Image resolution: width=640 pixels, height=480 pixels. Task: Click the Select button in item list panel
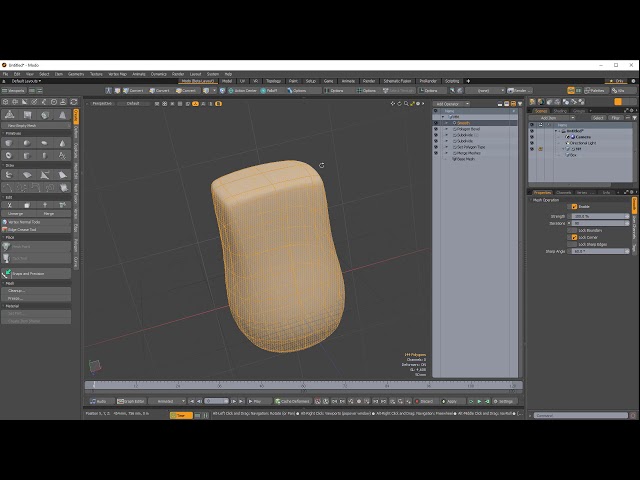(598, 118)
